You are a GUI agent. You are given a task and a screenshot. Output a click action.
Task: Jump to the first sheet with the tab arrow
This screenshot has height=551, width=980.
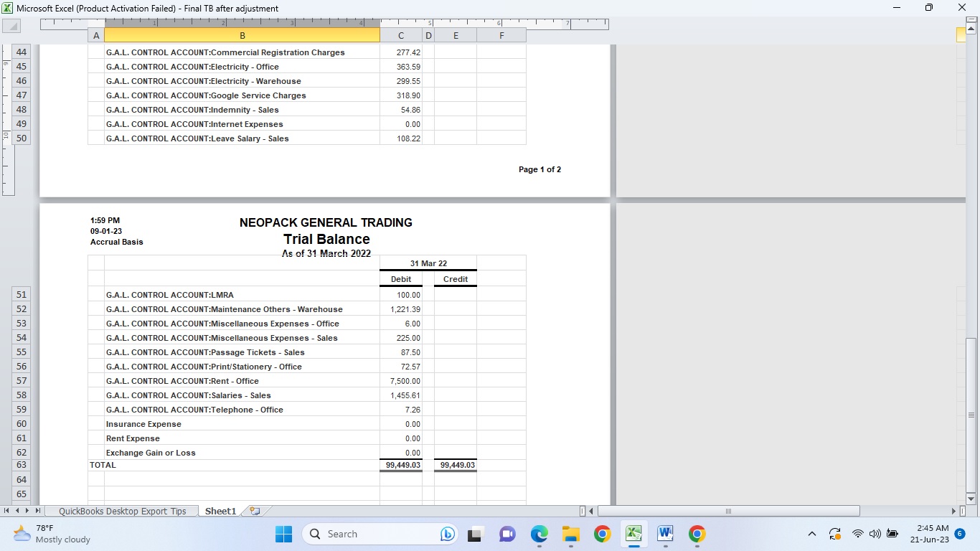click(7, 511)
